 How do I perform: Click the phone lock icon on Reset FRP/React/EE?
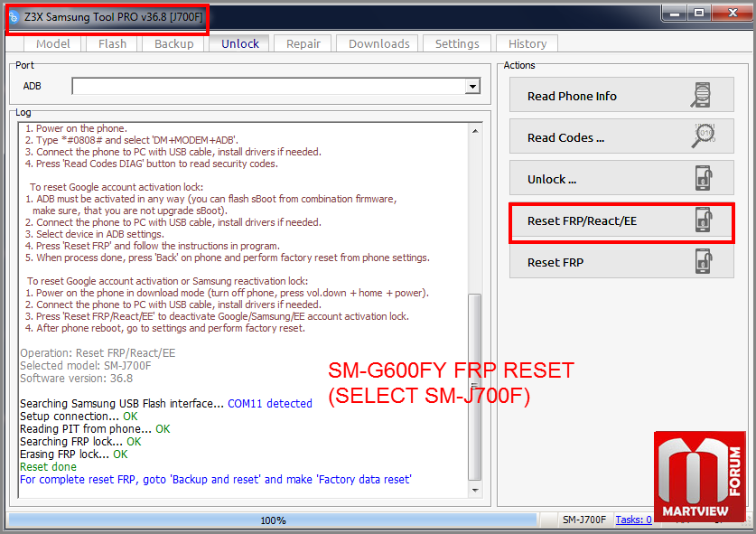tap(704, 220)
